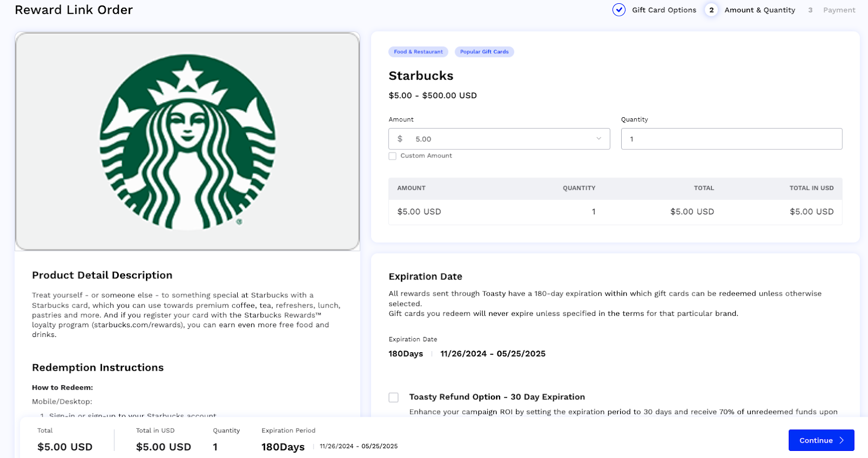The width and height of the screenshot is (868, 458).
Task: Expand the Amount dropdown chevron
Action: click(x=599, y=139)
